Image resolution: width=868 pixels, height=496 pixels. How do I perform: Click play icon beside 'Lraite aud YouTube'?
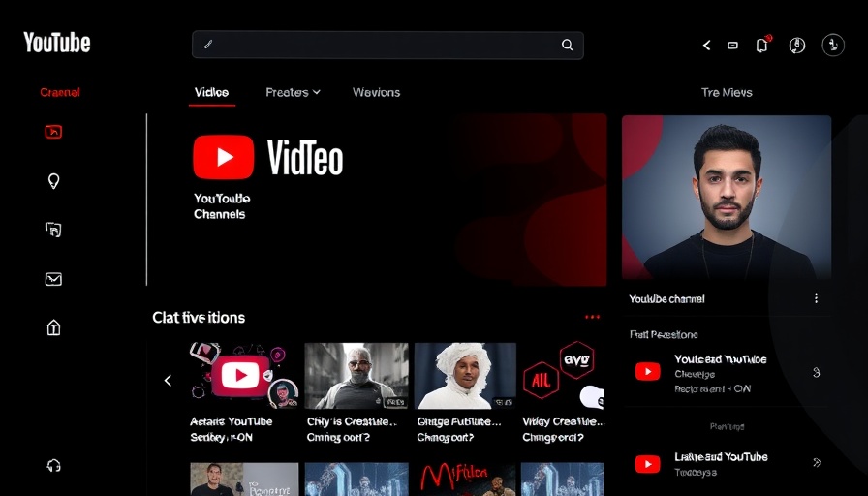coord(648,464)
